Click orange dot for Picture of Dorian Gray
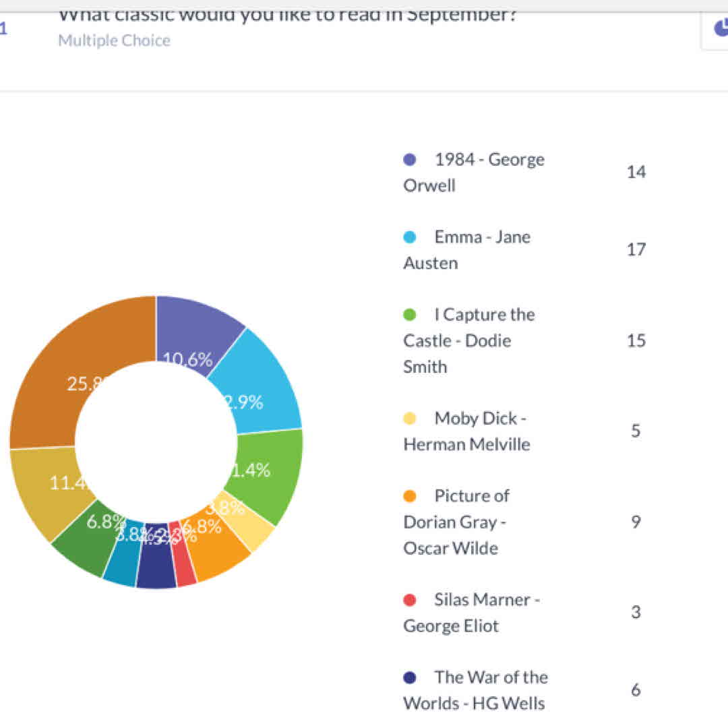This screenshot has width=728, height=728. click(x=409, y=496)
